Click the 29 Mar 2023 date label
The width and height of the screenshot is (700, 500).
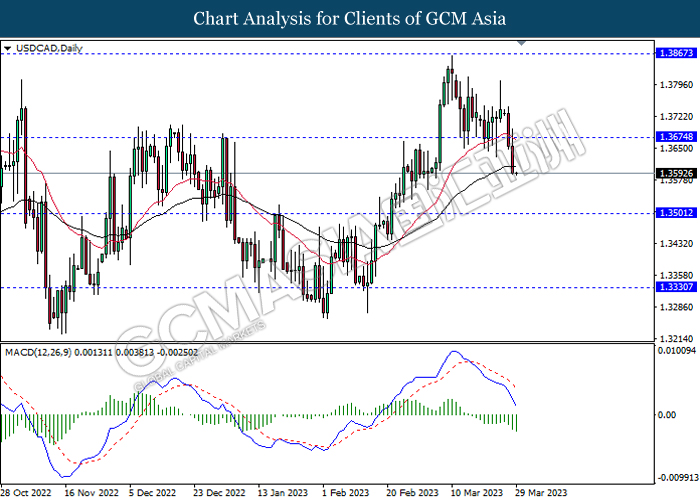tap(540, 492)
